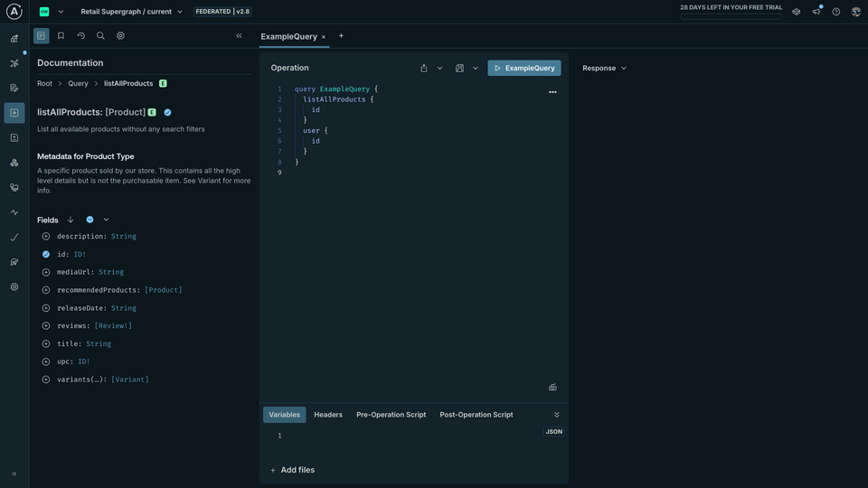Open the graph README sidebar icon
Screen dimensions: 868x488
[x=14, y=38]
